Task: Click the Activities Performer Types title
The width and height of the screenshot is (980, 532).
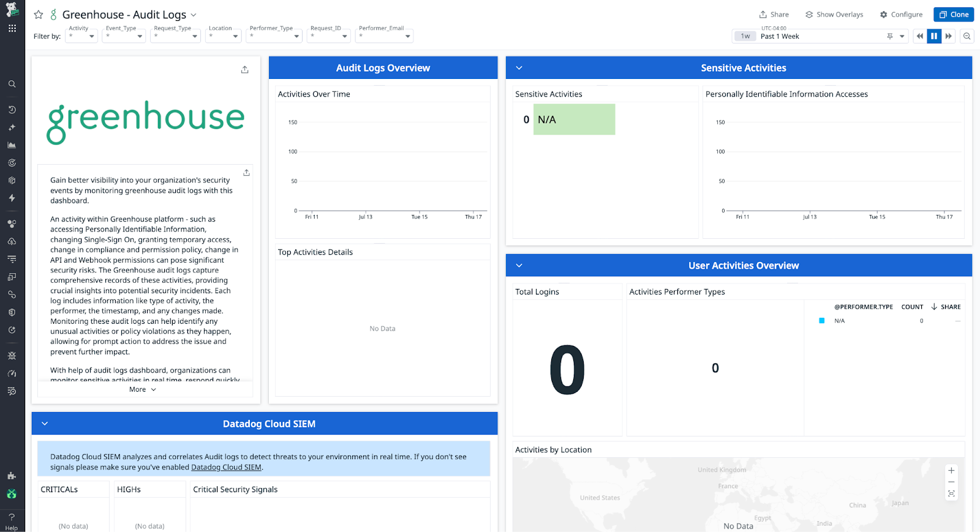Action: [677, 292]
